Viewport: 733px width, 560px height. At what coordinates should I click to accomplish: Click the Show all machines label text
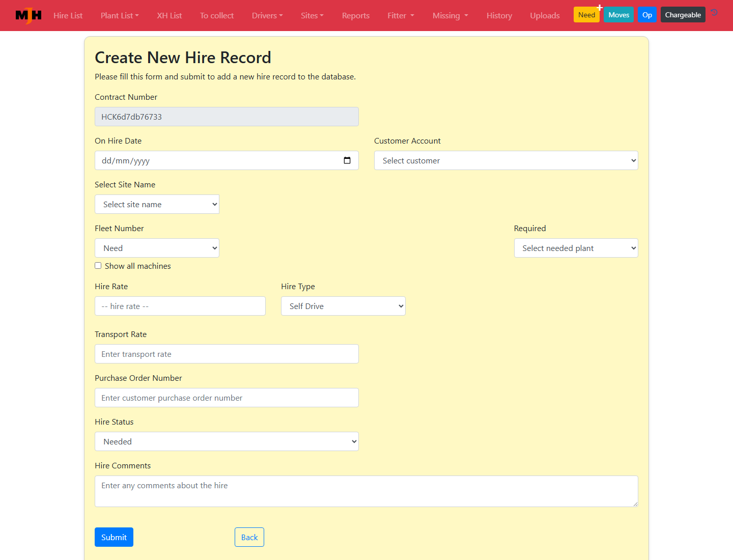click(138, 266)
